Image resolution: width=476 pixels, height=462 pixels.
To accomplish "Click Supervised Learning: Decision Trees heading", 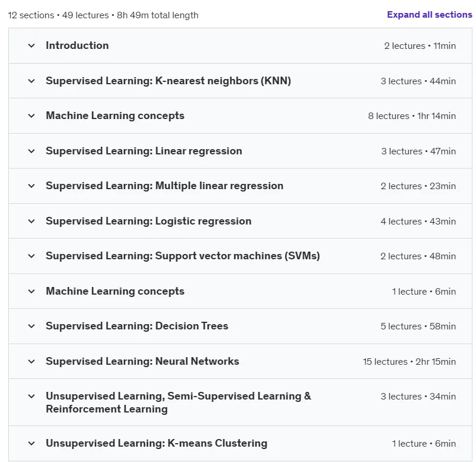I will 137,326.
